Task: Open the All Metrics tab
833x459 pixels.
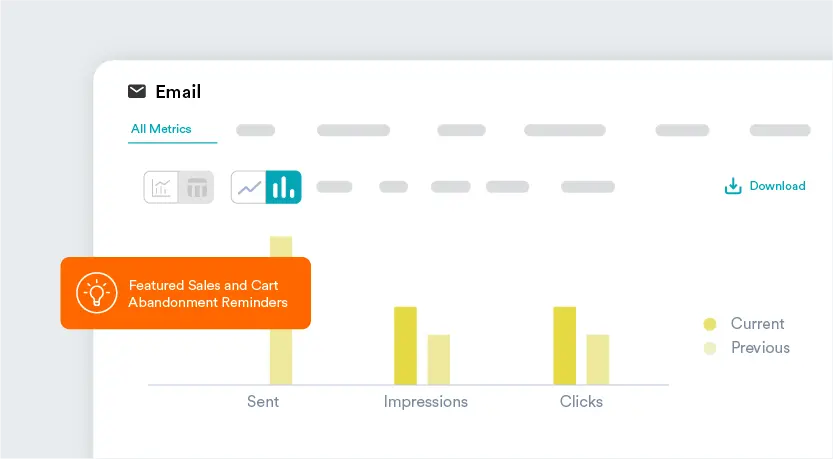Action: click(161, 129)
